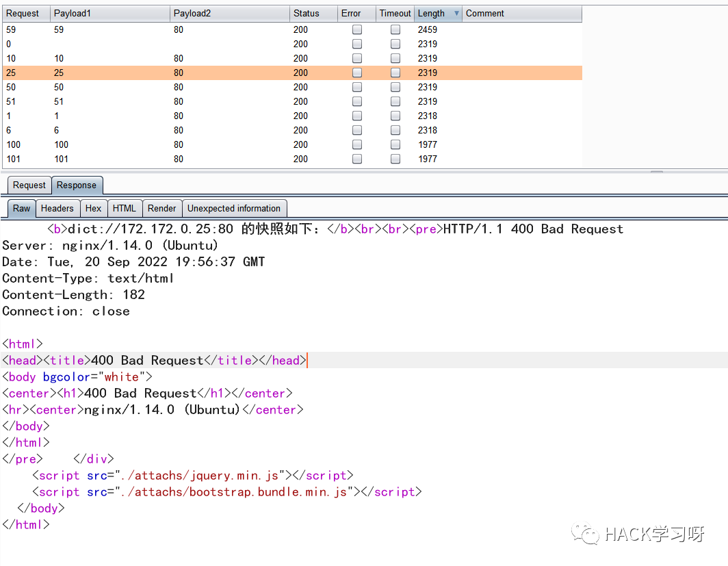
Task: Click the Date: Tue, 20 Sep 2022 line
Action: [133, 262]
